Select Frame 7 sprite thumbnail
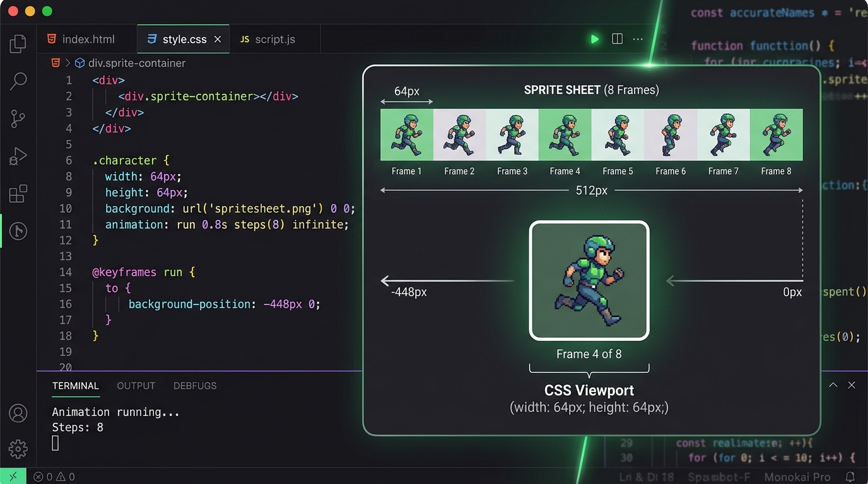 724,135
